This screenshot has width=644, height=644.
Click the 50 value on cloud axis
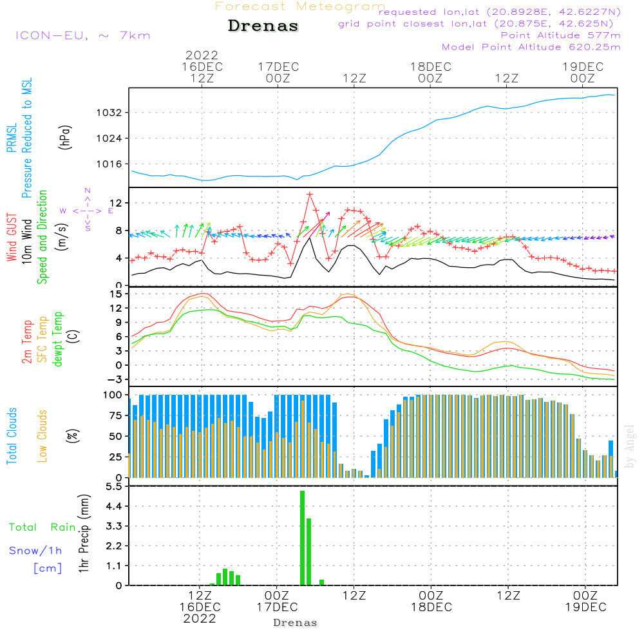pos(116,437)
